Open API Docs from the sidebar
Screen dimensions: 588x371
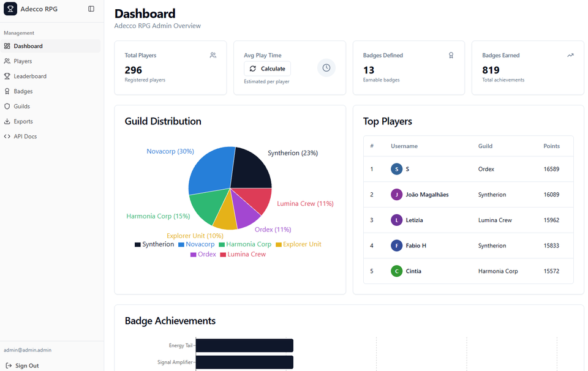point(50,137)
